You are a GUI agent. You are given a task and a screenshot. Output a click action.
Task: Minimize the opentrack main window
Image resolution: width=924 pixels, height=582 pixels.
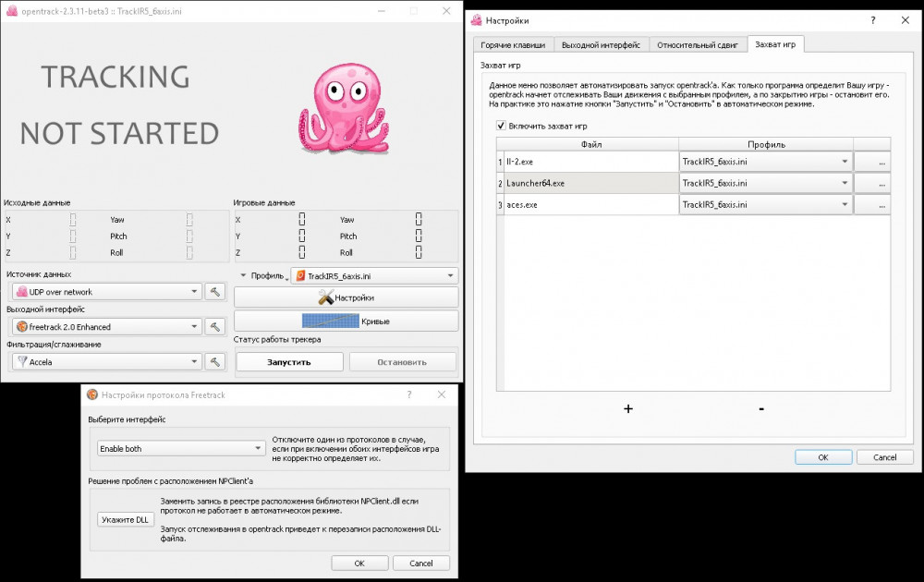[x=382, y=11]
